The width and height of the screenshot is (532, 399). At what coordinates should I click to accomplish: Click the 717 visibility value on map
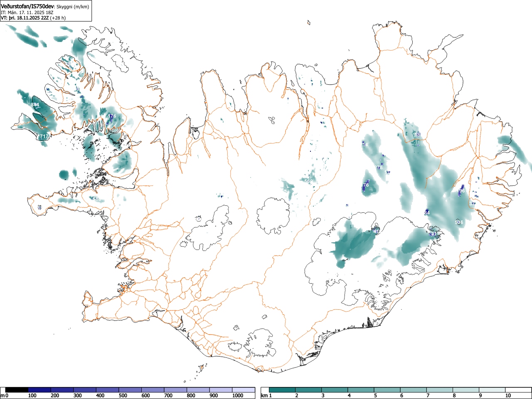click(x=44, y=136)
